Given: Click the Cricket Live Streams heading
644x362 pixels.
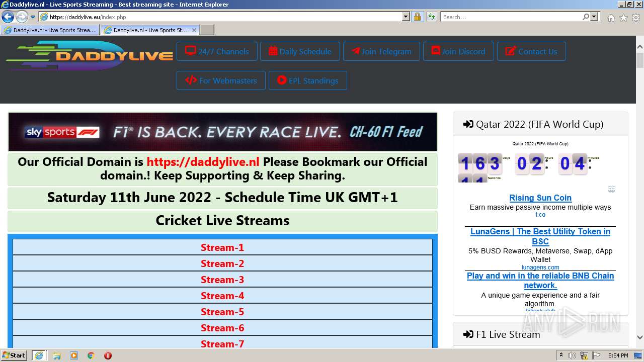Looking at the screenshot, I should pos(222,220).
